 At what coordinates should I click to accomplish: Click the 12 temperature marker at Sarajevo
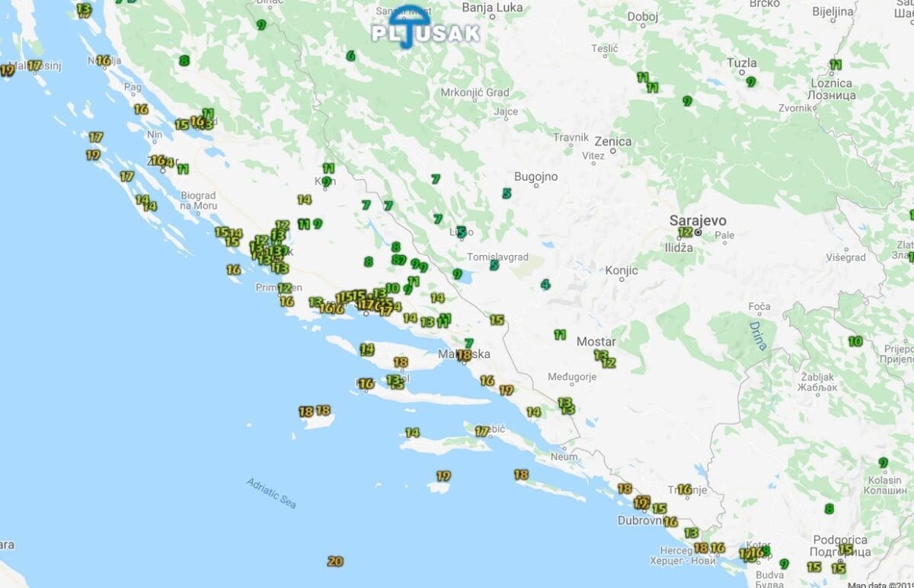pyautogui.click(x=685, y=232)
